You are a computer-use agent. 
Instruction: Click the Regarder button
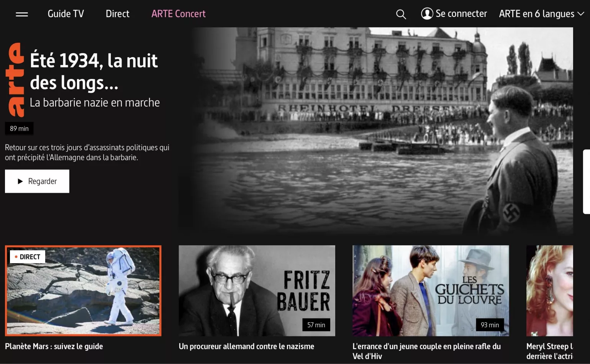(x=37, y=181)
